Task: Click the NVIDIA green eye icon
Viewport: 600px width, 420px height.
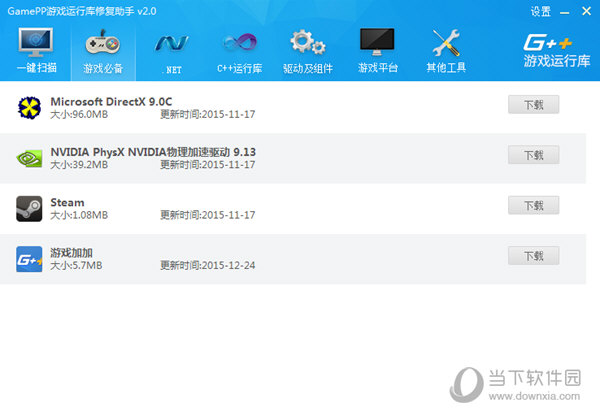Action: click(29, 158)
